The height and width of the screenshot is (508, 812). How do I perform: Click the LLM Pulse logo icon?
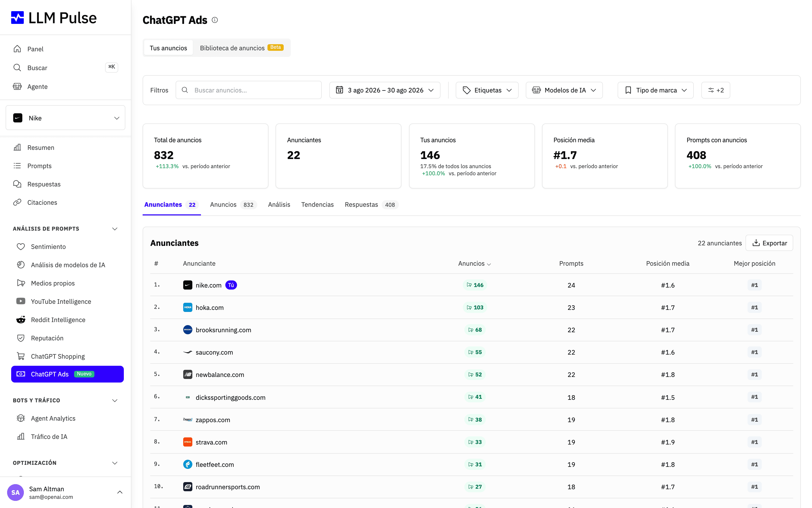click(18, 18)
